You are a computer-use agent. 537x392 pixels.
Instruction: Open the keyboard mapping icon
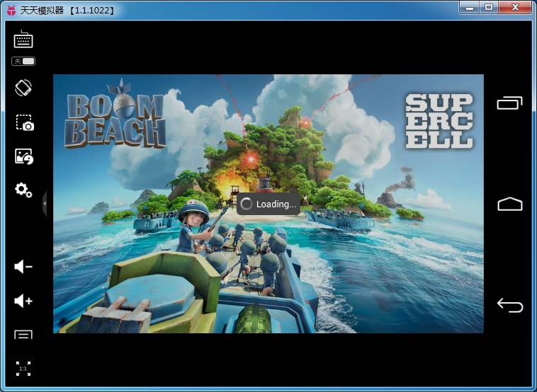(23, 39)
